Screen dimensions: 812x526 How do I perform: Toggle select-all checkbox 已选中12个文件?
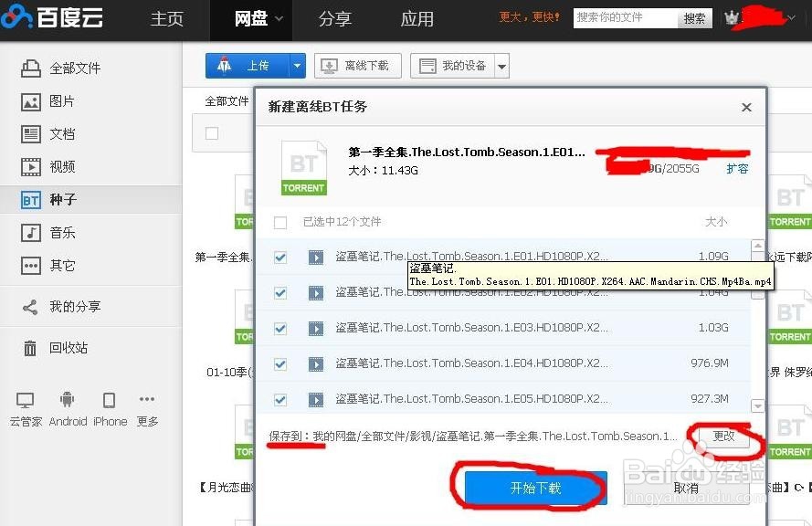280,223
